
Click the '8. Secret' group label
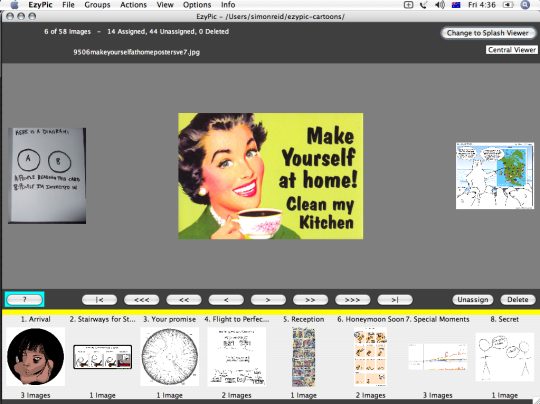click(x=505, y=319)
